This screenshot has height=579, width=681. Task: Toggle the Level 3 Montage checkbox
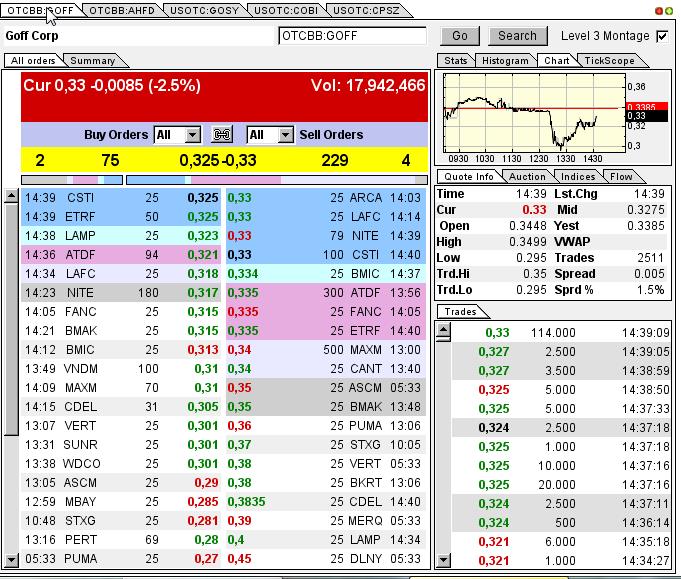coord(662,36)
